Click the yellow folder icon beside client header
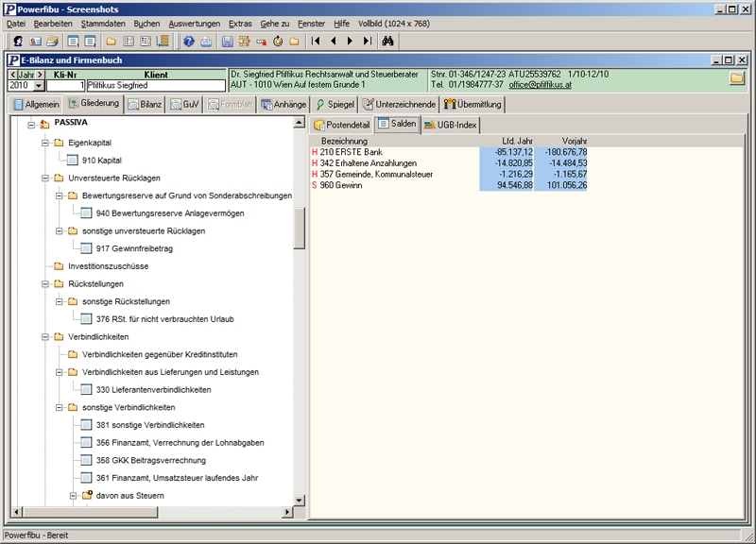Viewport: 756px width, 544px height. click(736, 78)
